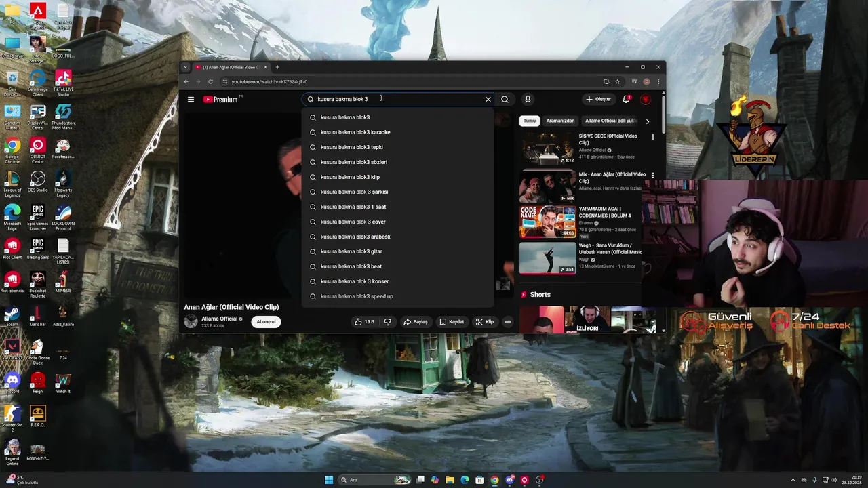
Task: Bookmark this page with the star
Action: coord(617,81)
